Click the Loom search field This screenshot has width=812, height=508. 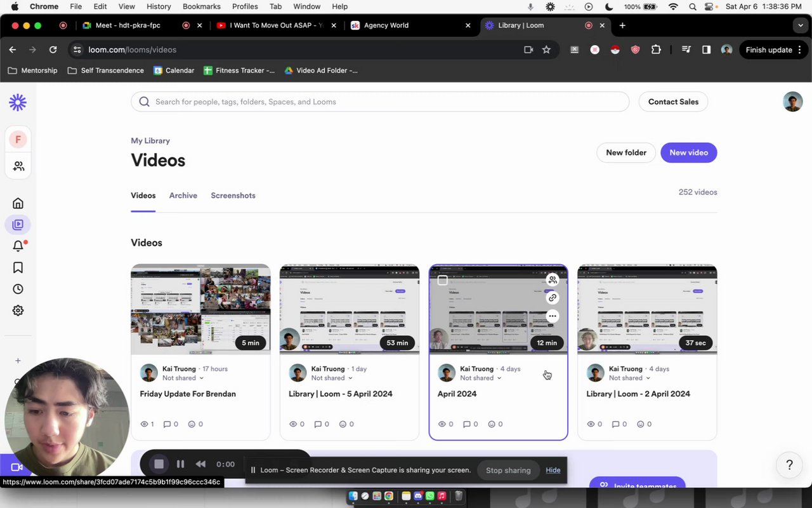pyautogui.click(x=380, y=102)
